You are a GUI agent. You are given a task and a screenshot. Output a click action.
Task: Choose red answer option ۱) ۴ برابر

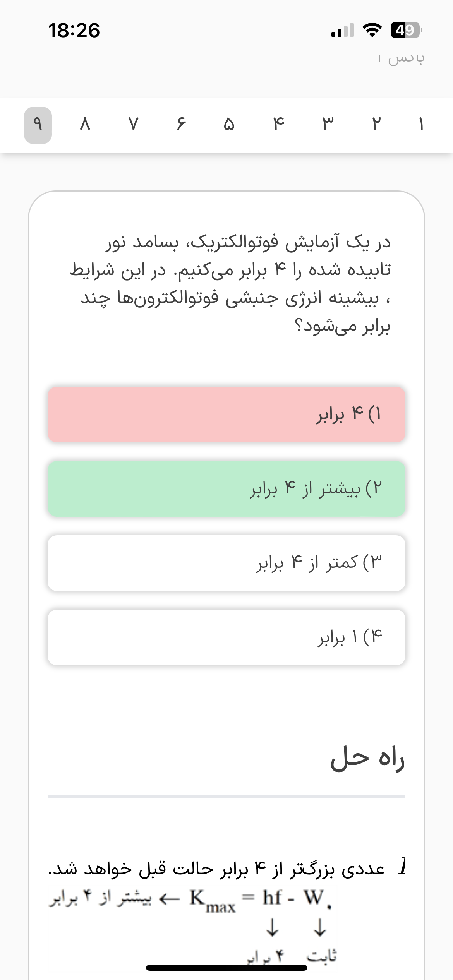[x=226, y=415]
